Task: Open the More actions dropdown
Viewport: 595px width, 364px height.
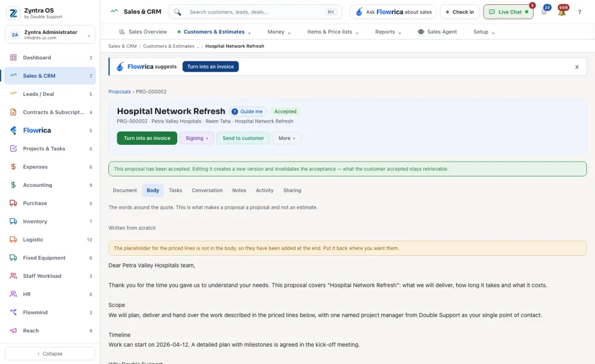Action: [x=287, y=139]
